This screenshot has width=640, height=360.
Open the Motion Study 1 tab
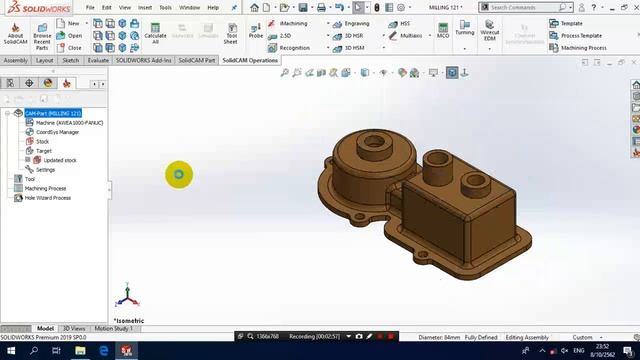pyautogui.click(x=113, y=329)
